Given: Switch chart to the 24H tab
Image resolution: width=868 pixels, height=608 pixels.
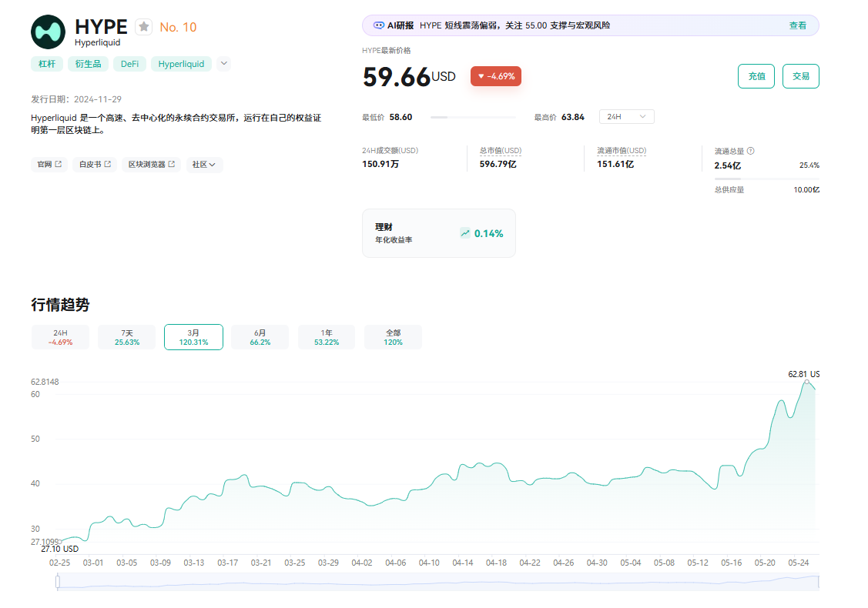Looking at the screenshot, I should pyautogui.click(x=60, y=337).
